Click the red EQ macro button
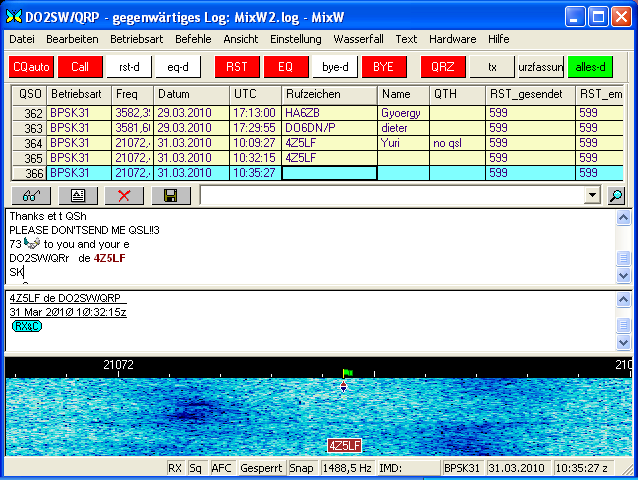Screen dimensions: 639x481 coord(286,67)
